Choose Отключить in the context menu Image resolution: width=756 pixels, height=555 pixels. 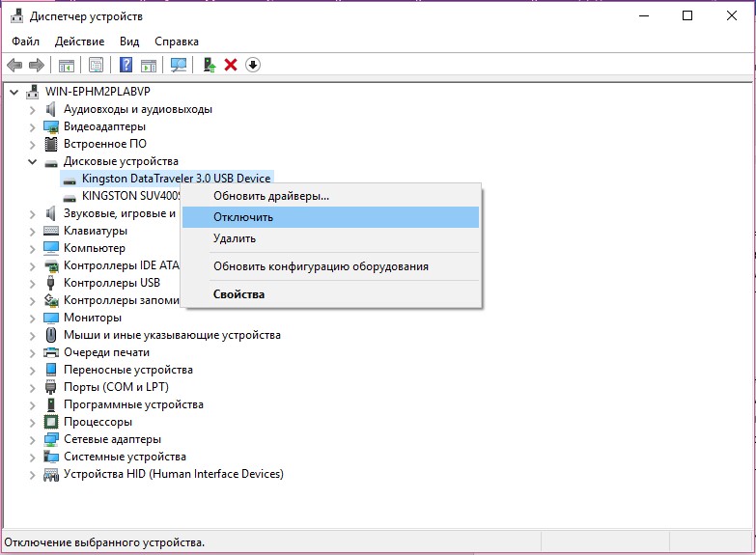pos(331,217)
